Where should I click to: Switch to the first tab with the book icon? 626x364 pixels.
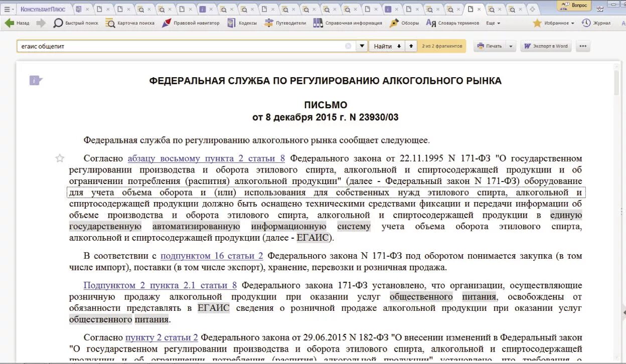pyautogui.click(x=78, y=9)
